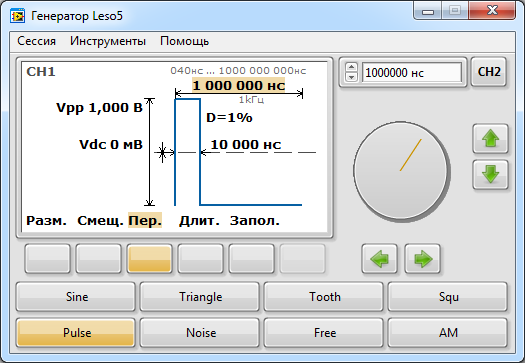
Task: Enable the Noise waveform mode
Action: (x=200, y=333)
